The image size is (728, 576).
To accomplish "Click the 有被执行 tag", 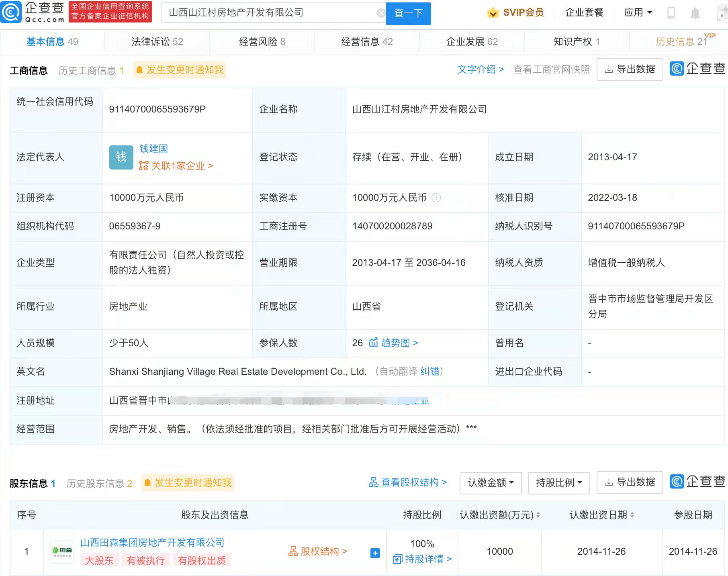I will (146, 560).
